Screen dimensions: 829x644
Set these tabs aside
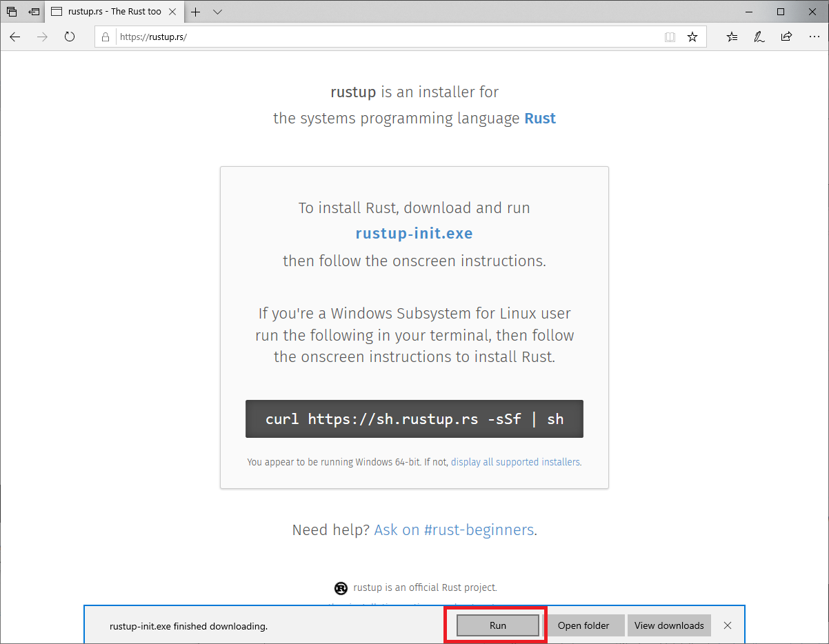coord(34,12)
